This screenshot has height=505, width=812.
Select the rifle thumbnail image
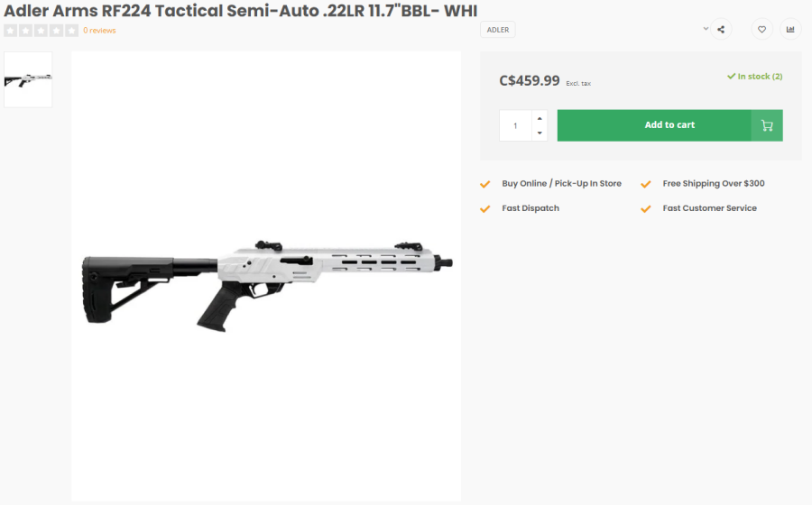pos(28,79)
